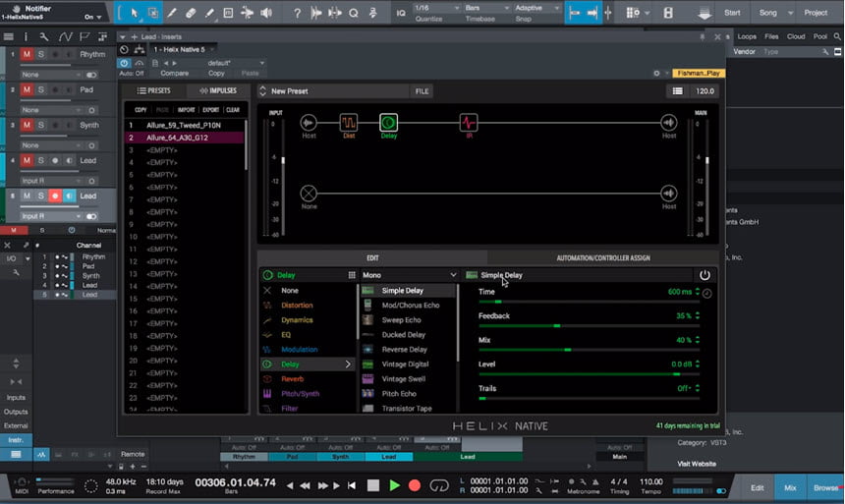Click the Host input block on path 1
The width and height of the screenshot is (845, 504).
pyautogui.click(x=309, y=123)
